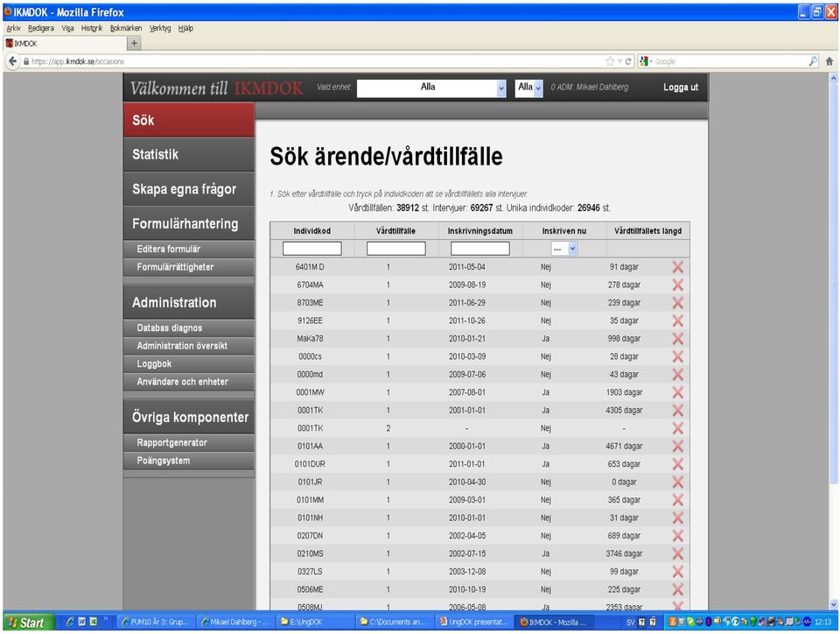Open the Firefox home page icon

829,61
